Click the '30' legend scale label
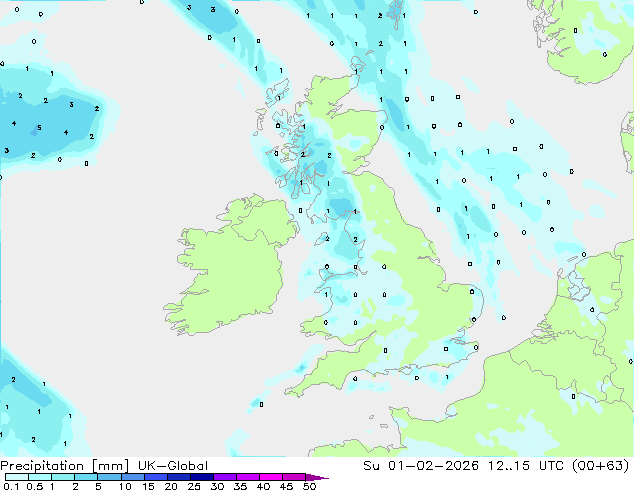 (217, 486)
